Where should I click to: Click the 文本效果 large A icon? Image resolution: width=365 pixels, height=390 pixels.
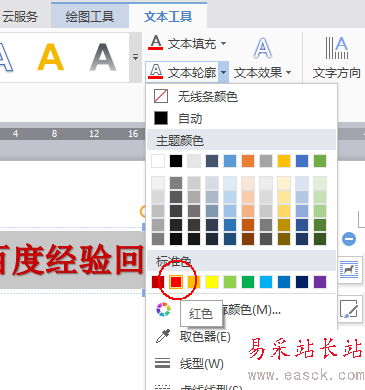(263, 48)
